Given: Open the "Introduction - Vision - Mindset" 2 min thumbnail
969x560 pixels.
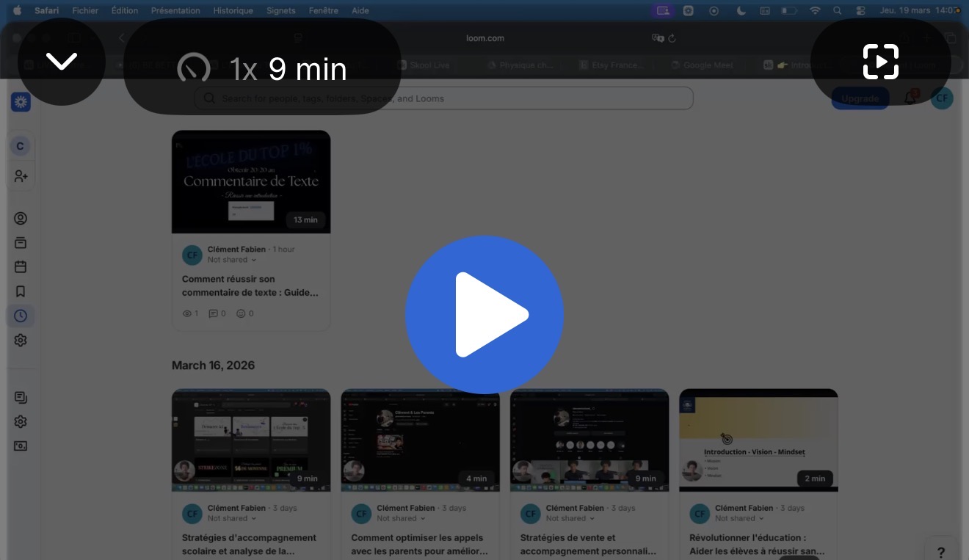Looking at the screenshot, I should coord(759,440).
